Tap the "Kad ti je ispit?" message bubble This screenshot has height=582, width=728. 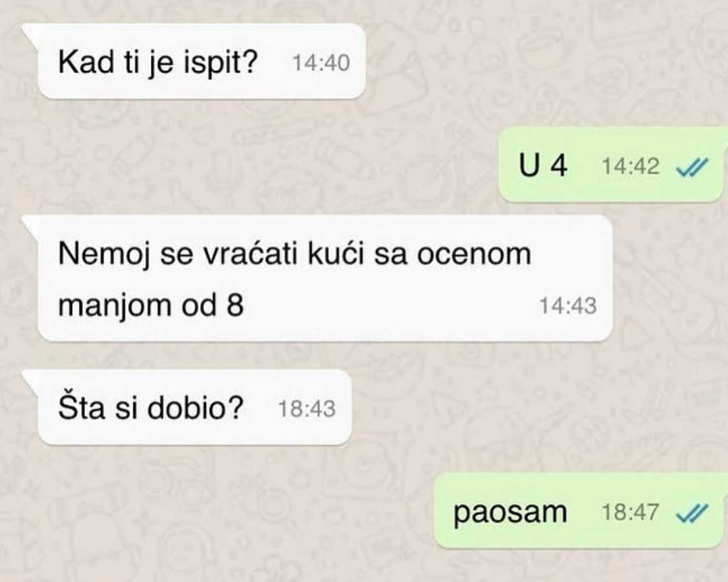coord(201,61)
